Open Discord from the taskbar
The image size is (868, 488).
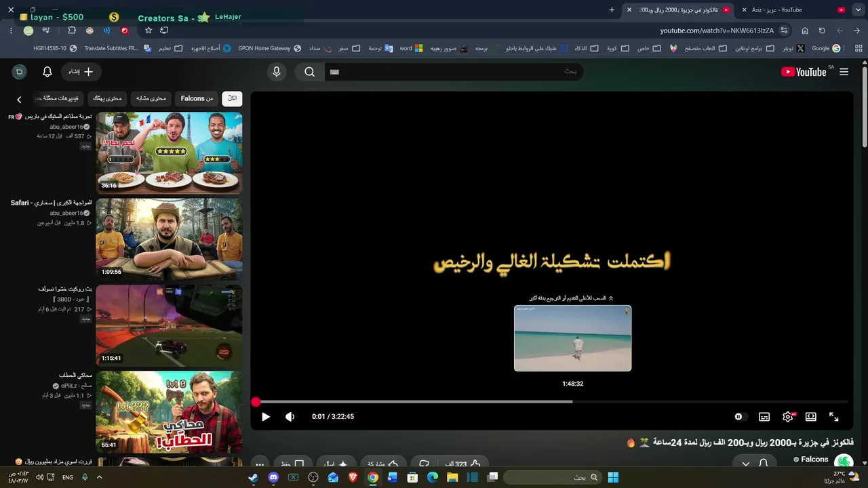coord(273,477)
